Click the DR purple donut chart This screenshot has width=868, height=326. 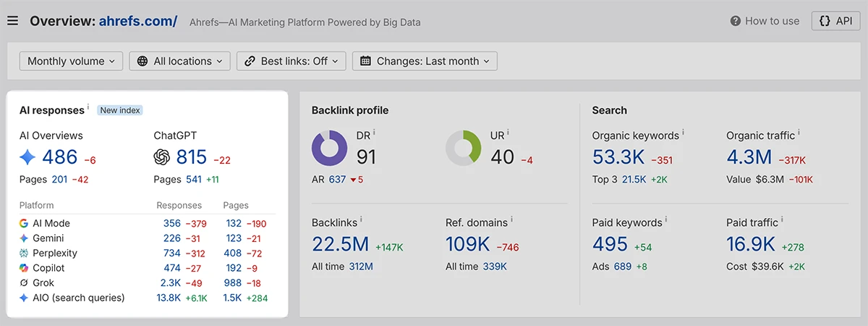pos(330,148)
